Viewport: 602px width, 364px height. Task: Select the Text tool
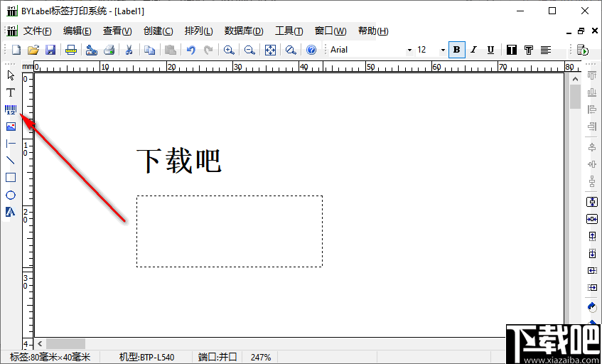pos(11,92)
